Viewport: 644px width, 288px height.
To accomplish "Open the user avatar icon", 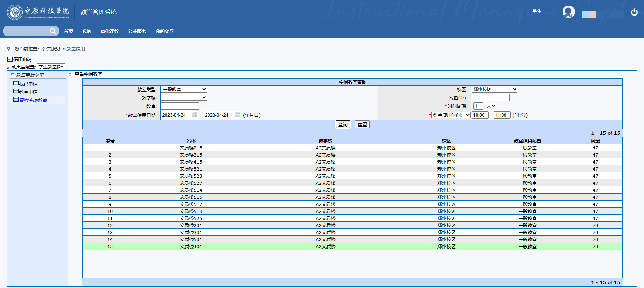I will [x=568, y=12].
